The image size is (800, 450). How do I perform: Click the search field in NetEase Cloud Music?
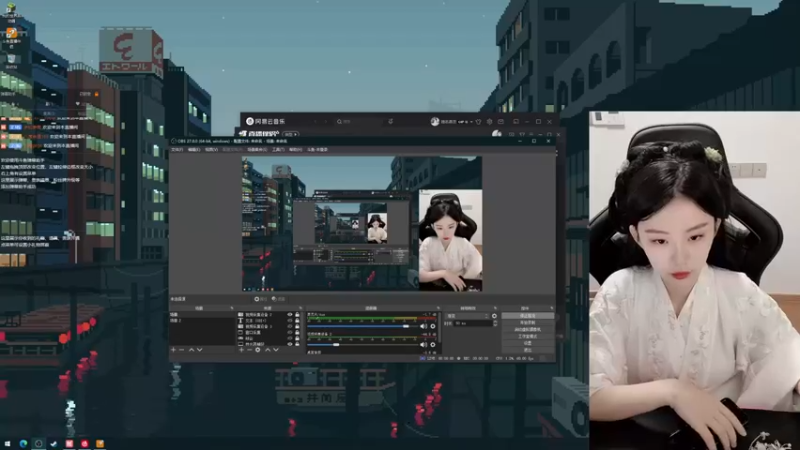(x=360, y=121)
